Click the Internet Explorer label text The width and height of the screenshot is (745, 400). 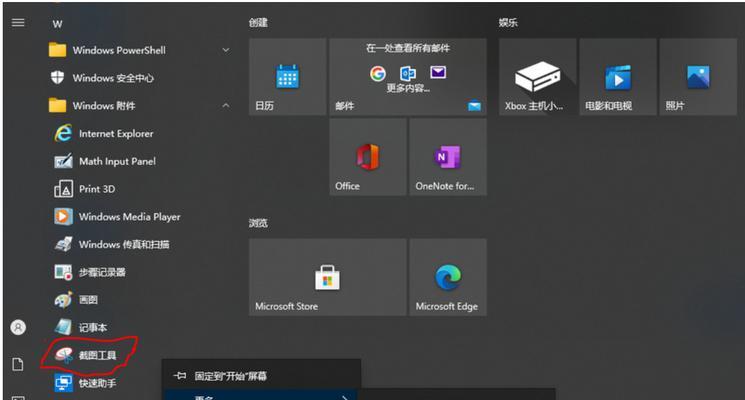point(116,133)
